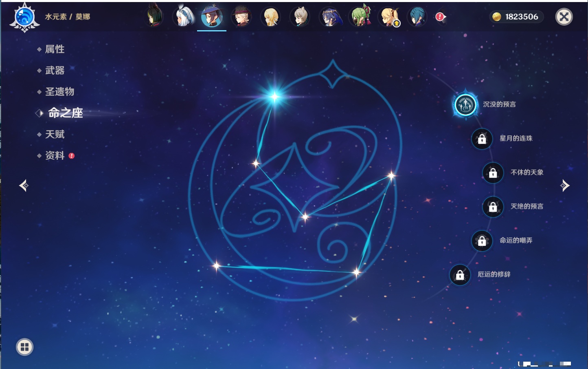Viewport: 588px width, 369px height.
Task: Open the 武器 weapon menu
Action: 55,71
